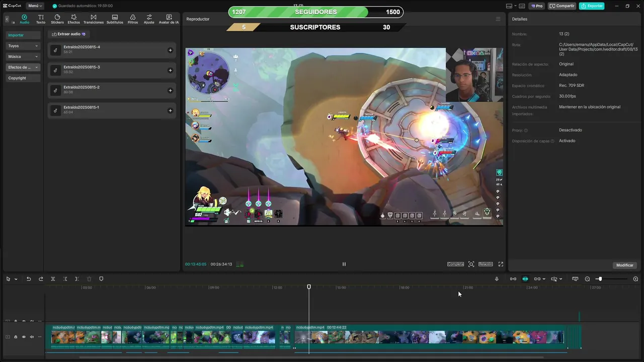
Task: Delete right of playhead trim tool
Action: [77, 279]
